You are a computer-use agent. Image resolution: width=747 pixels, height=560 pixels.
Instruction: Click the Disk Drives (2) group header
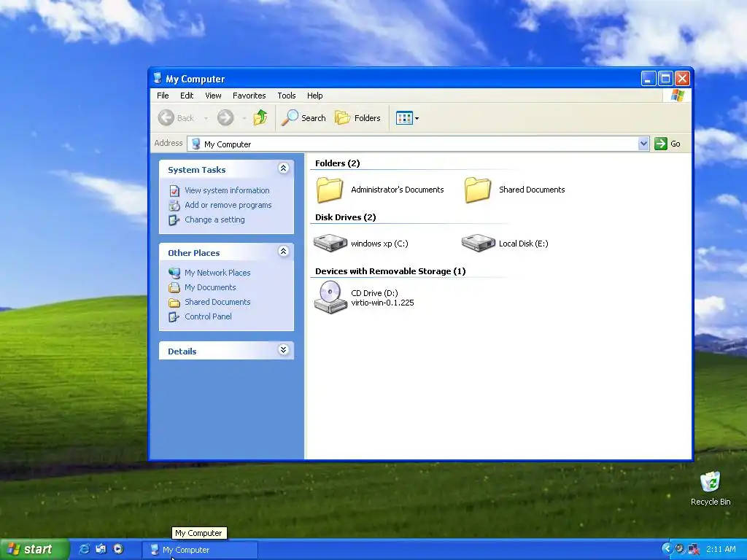[345, 217]
